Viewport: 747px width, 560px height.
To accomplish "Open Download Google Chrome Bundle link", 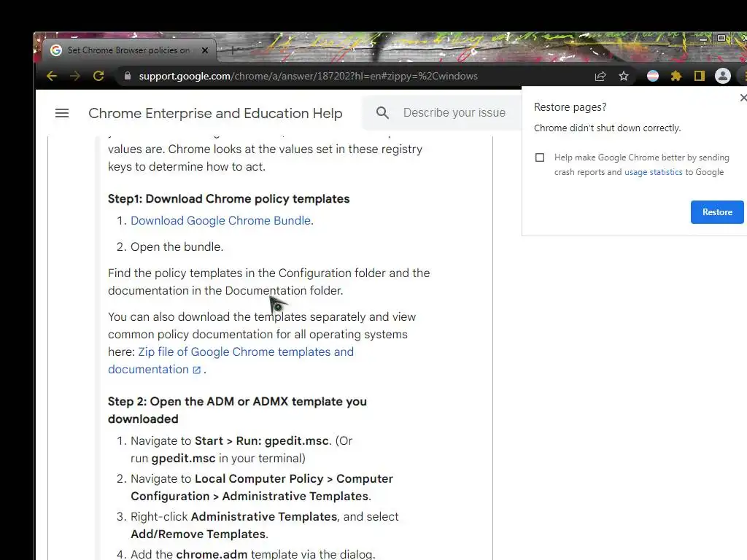I will 220,220.
